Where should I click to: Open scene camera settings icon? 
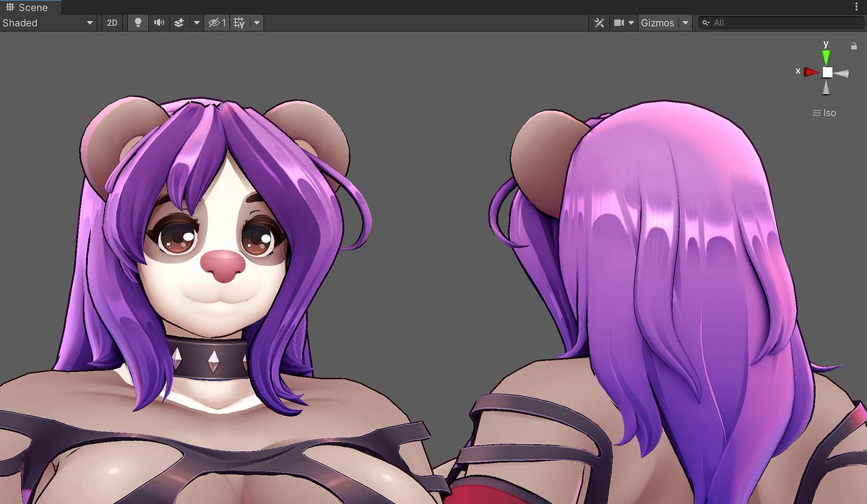click(618, 23)
